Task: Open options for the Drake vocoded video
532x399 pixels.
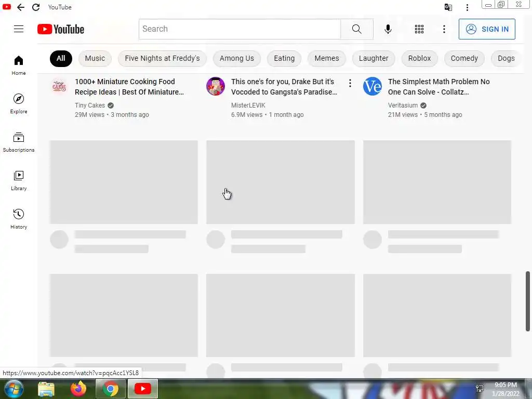Action: [350, 83]
